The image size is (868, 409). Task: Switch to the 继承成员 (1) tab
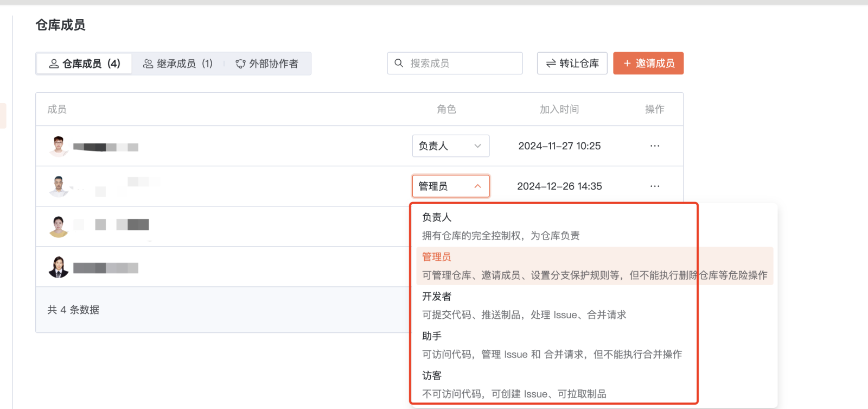[x=178, y=64]
